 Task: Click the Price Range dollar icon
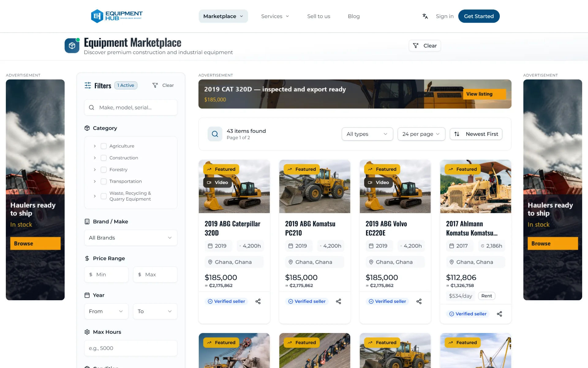[87, 258]
